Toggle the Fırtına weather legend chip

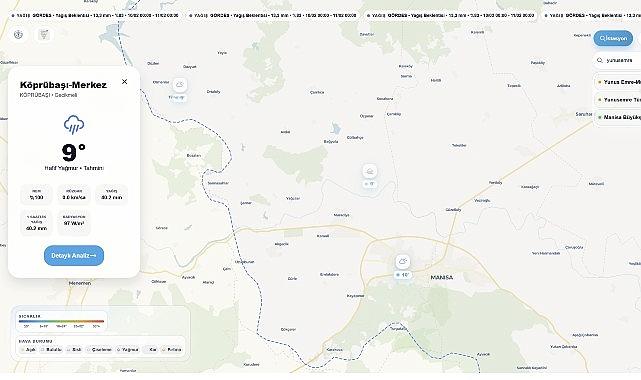pyautogui.click(x=172, y=349)
